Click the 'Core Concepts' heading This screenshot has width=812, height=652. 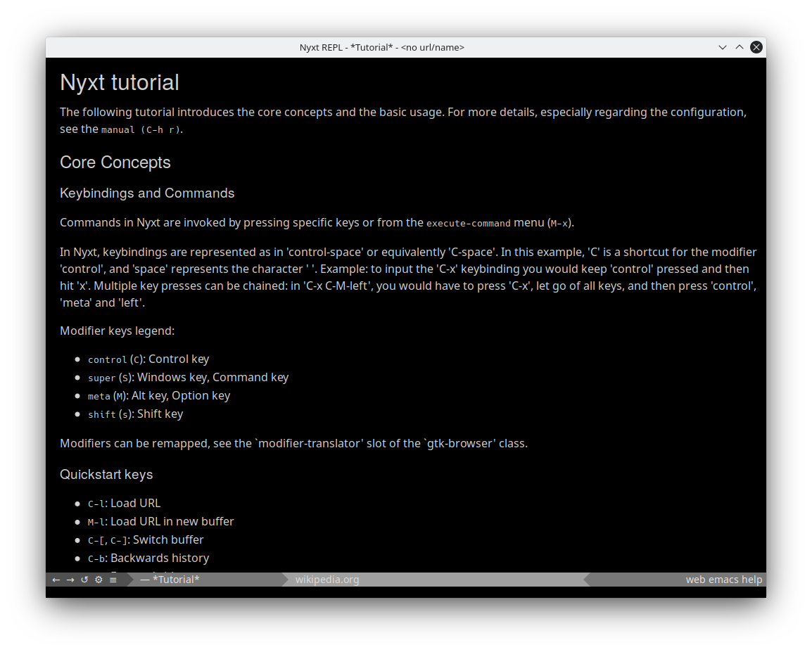point(115,162)
